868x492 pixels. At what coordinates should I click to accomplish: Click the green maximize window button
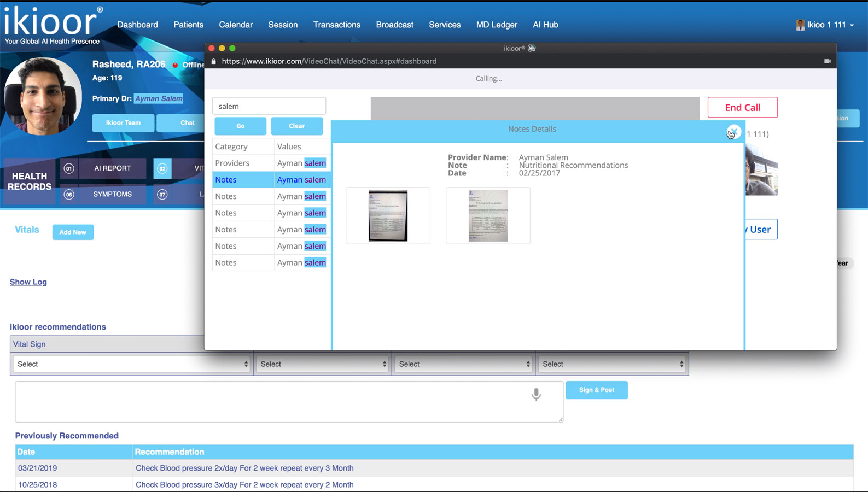[232, 48]
